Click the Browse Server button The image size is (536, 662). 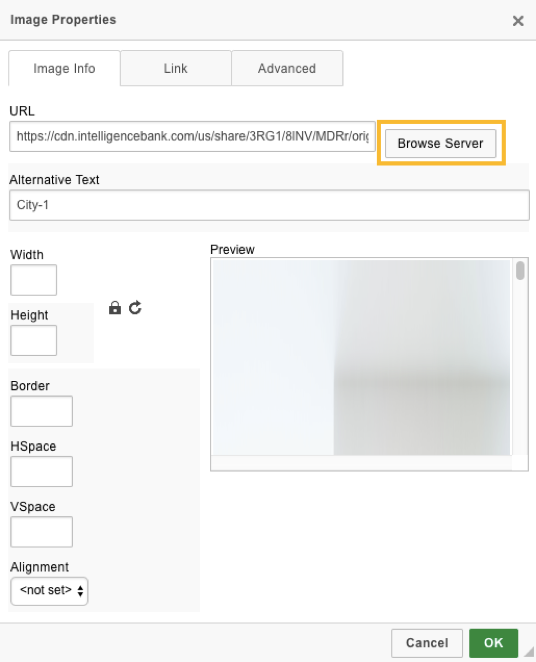point(441,144)
